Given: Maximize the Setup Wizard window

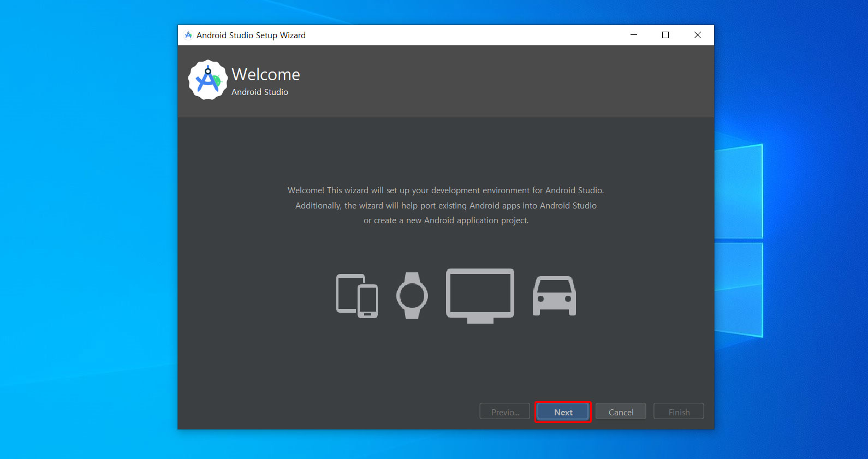Looking at the screenshot, I should pyautogui.click(x=665, y=35).
